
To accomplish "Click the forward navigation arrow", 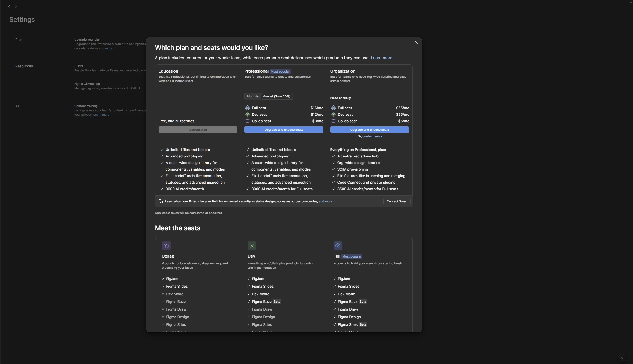I will [16, 6].
